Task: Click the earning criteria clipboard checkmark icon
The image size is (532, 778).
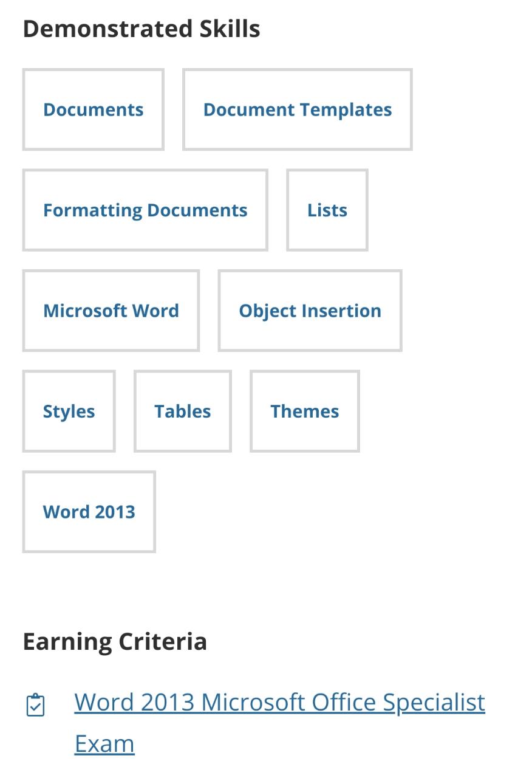Action: tap(36, 705)
